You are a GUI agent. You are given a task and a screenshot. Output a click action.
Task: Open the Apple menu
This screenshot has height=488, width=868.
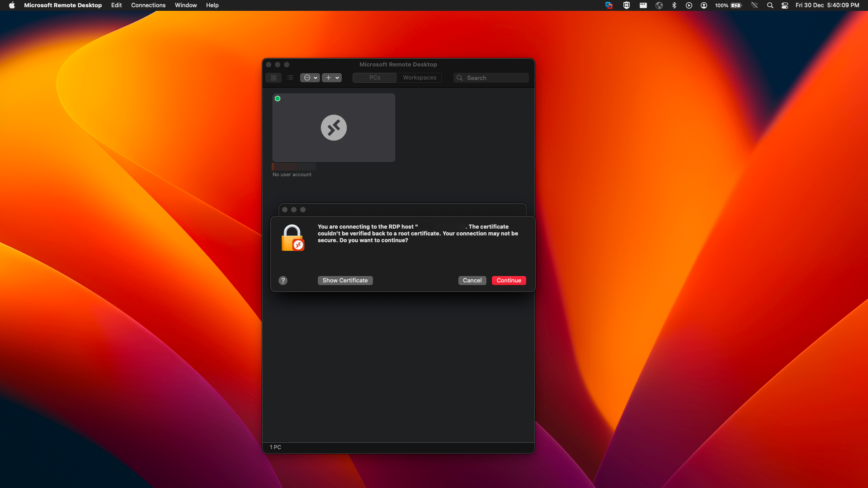pyautogui.click(x=12, y=5)
